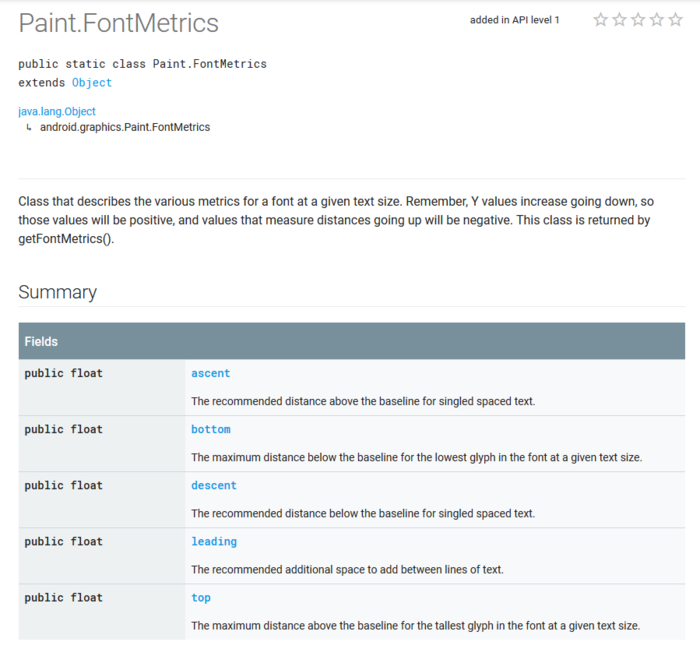Image resolution: width=700 pixels, height=649 pixels.
Task: Click android.graphics.Paint.FontMetrics in the class hierarchy
Action: 125,128
